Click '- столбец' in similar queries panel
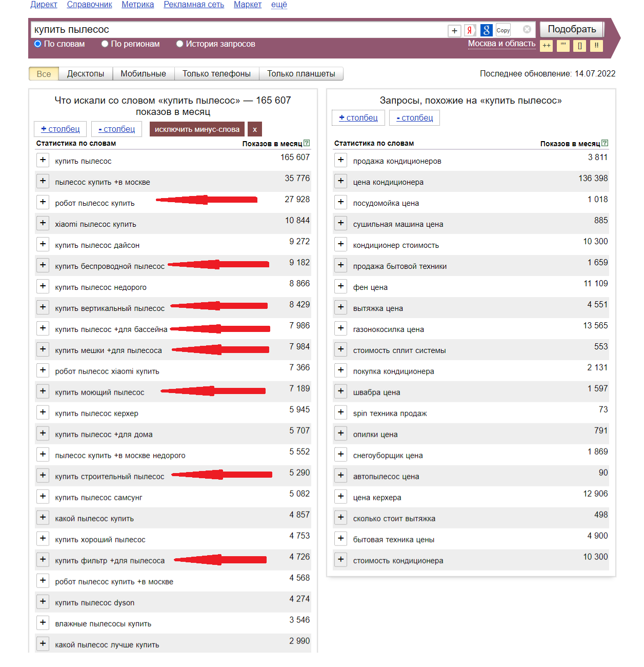 click(x=415, y=118)
